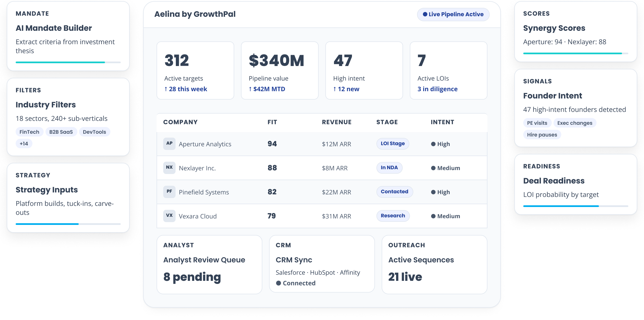Click the $22M ARR revenue value
This screenshot has width=644, height=320.
pyautogui.click(x=337, y=192)
